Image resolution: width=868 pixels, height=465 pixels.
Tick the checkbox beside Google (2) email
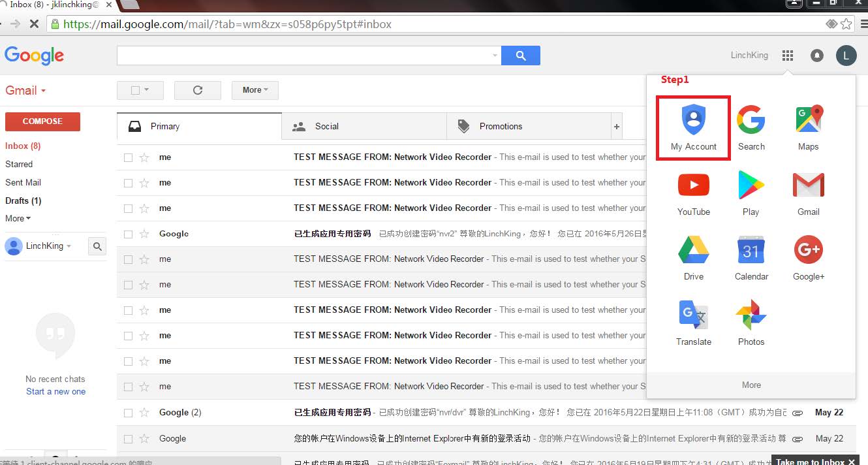[128, 413]
